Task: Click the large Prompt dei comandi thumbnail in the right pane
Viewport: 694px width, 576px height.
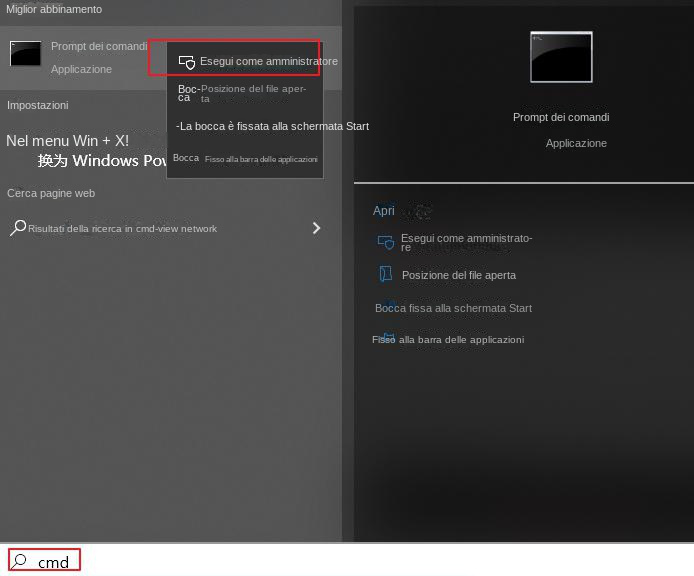Action: pos(561,57)
